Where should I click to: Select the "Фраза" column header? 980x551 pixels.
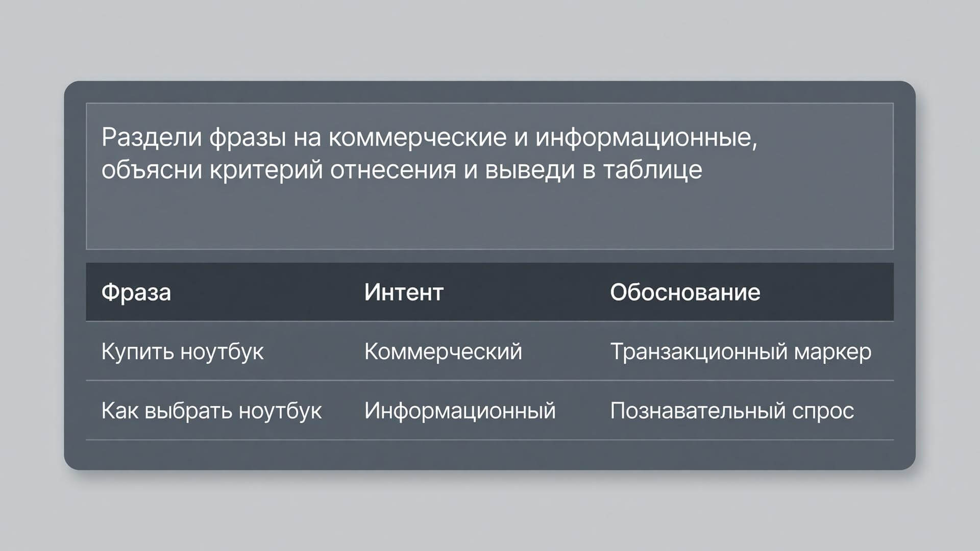pos(136,292)
